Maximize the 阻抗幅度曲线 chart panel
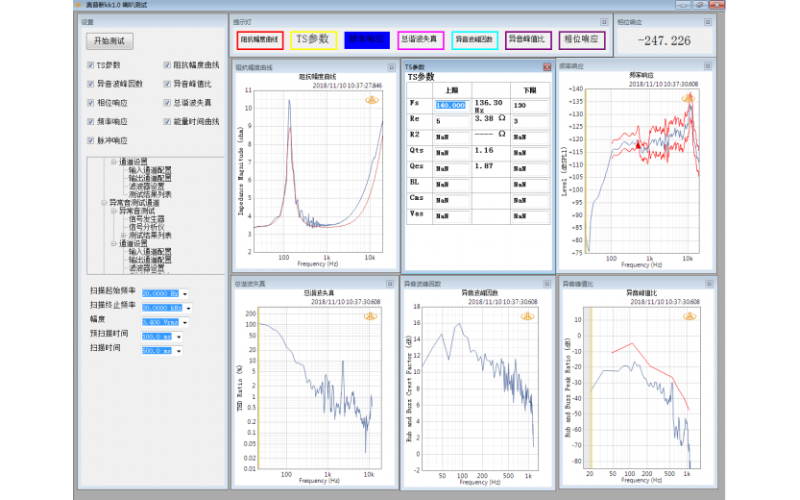800x500 pixels. coord(391,67)
